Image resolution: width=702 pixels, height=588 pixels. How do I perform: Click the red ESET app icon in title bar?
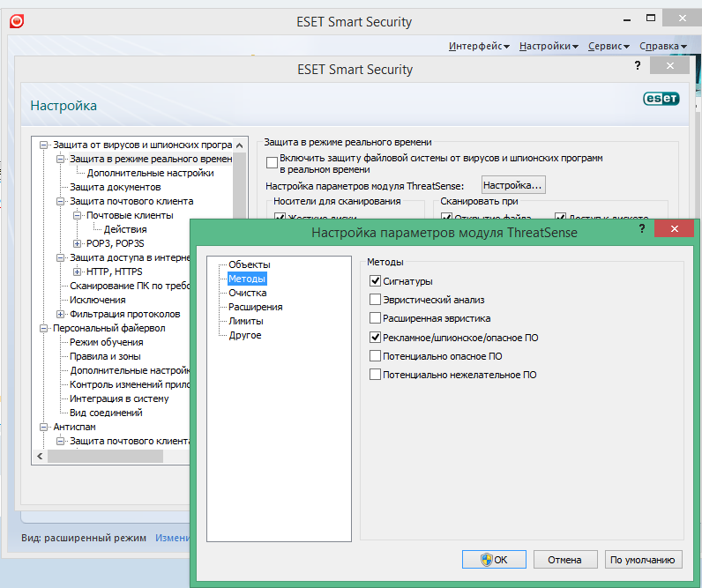[x=17, y=21]
